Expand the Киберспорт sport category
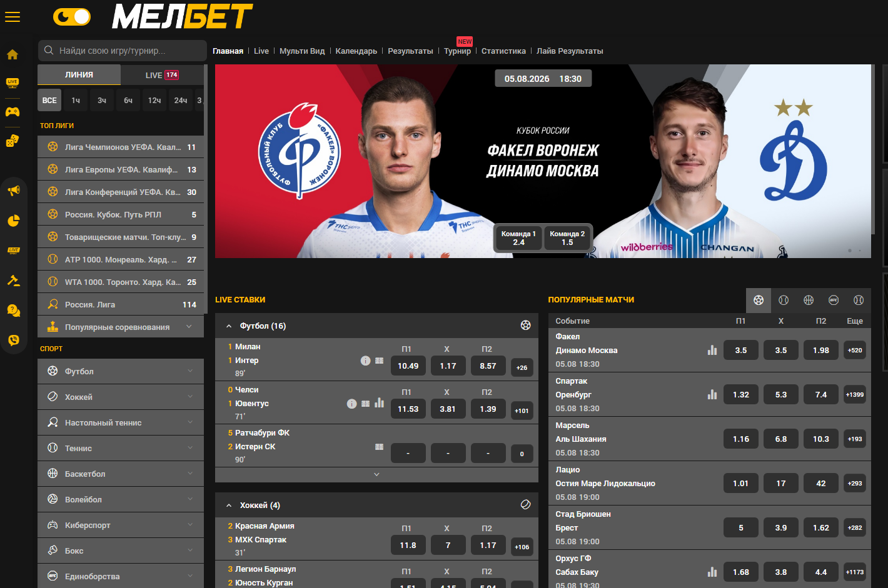 point(121,525)
